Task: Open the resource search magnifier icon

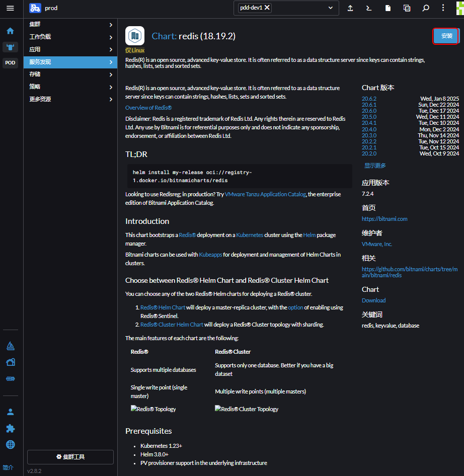Action: (426, 8)
